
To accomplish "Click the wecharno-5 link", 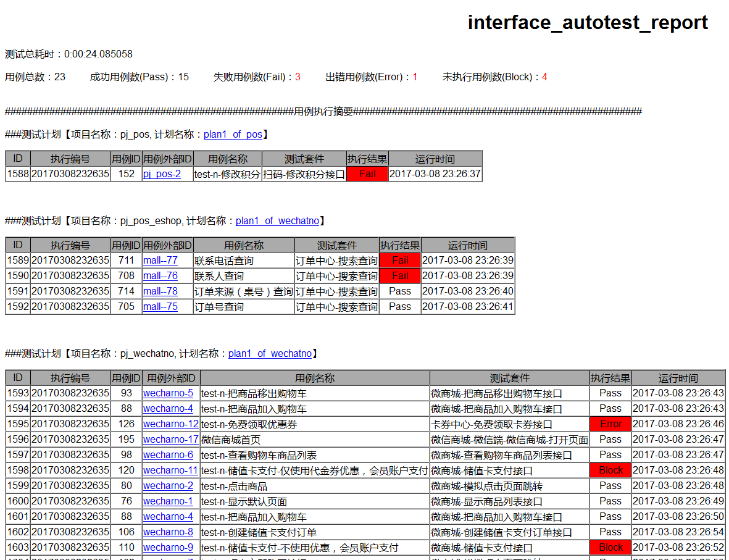I will click(168, 393).
